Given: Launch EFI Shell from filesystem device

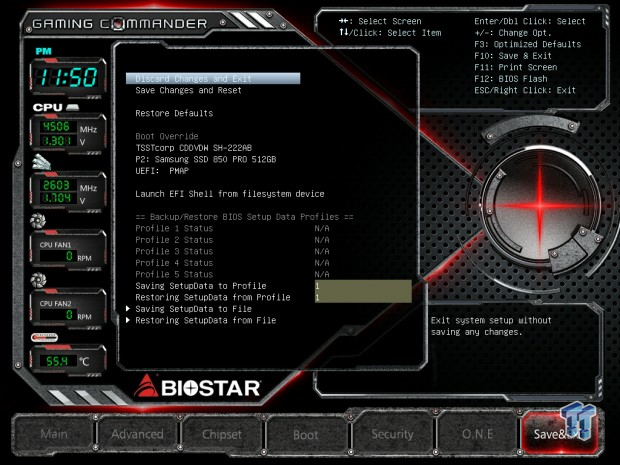Looking at the screenshot, I should point(230,194).
